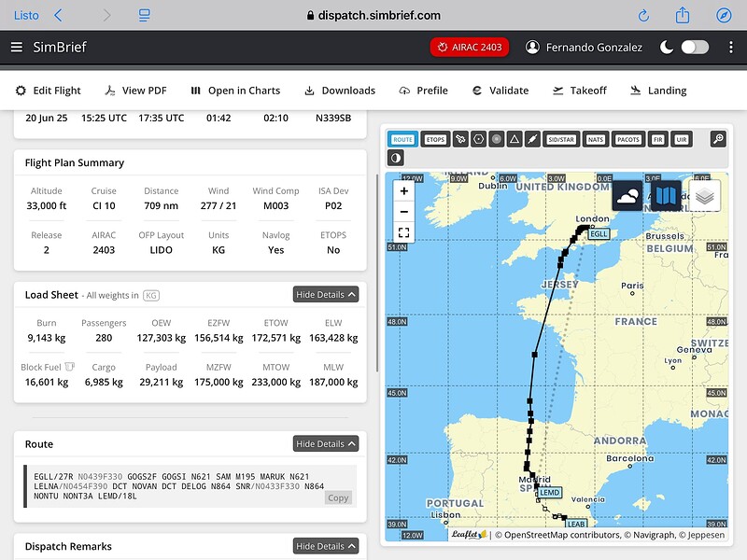Click the map magnifier search icon
The height and width of the screenshot is (560, 747).
[x=718, y=139]
